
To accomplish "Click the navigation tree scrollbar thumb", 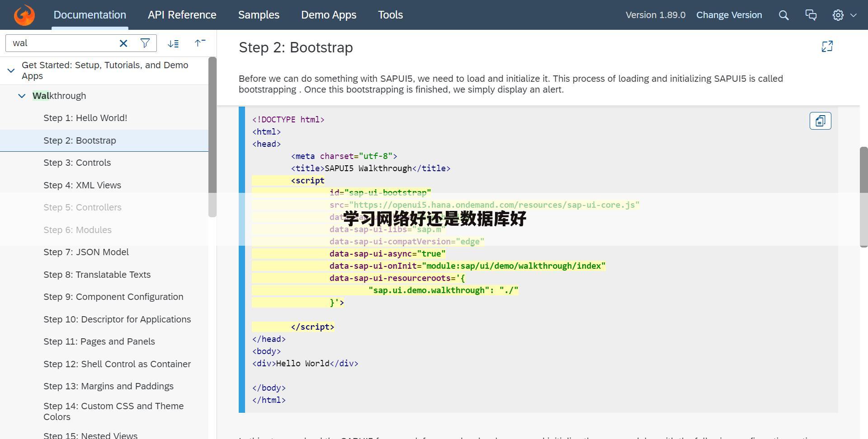I will 212,137.
